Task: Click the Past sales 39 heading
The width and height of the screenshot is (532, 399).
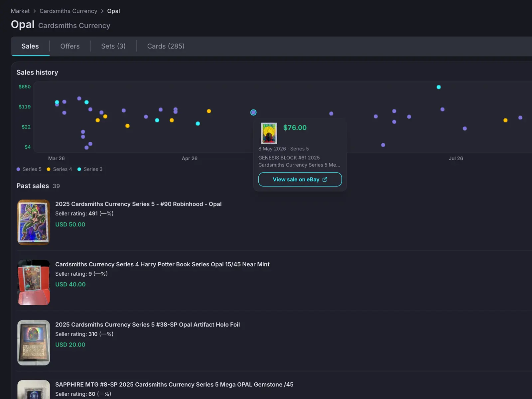Action: [38, 186]
